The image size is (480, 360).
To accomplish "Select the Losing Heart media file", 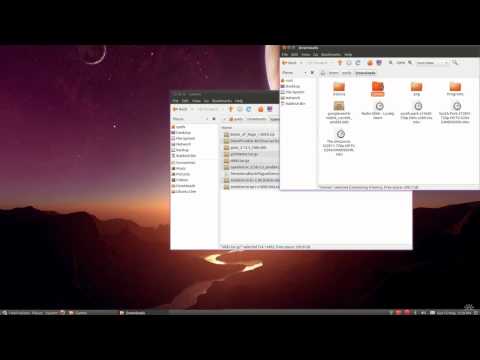I will point(378,111).
